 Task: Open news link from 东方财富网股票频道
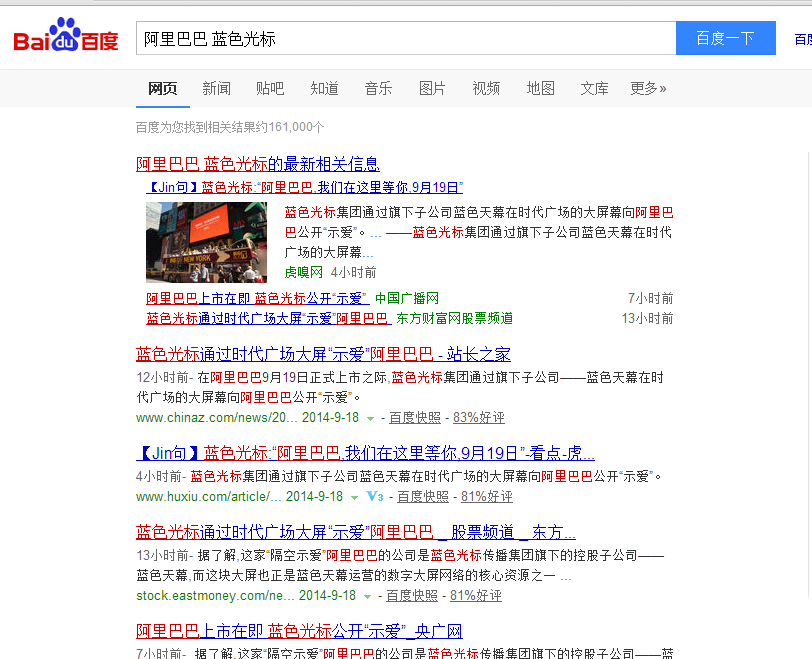click(268, 318)
